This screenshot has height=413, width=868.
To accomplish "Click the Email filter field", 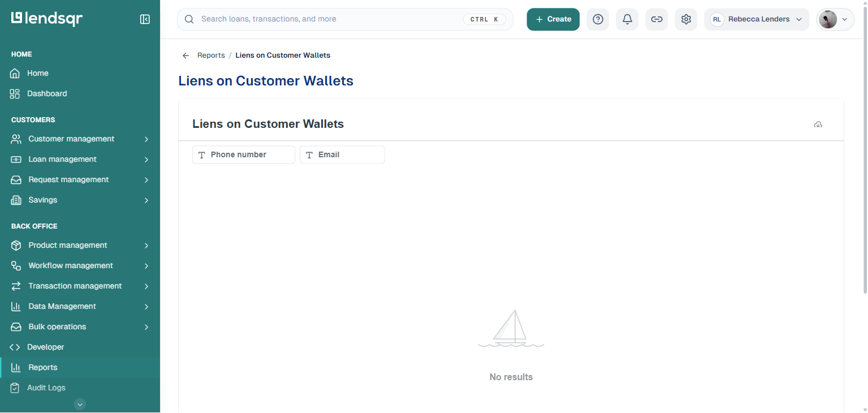I will click(342, 155).
